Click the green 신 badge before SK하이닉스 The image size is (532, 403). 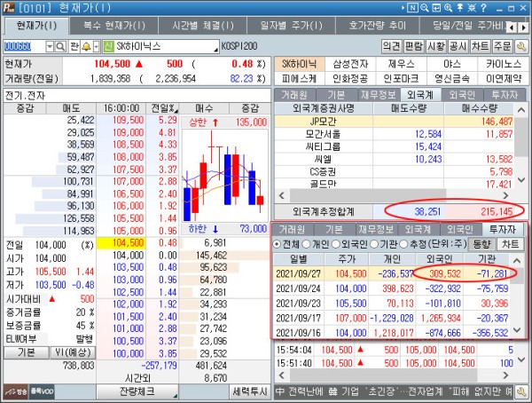[x=108, y=46]
